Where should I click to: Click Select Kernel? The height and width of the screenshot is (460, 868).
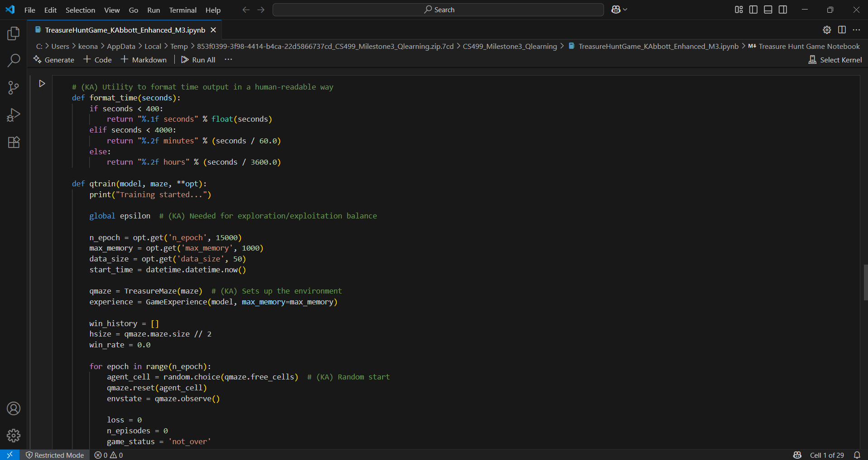coord(835,60)
